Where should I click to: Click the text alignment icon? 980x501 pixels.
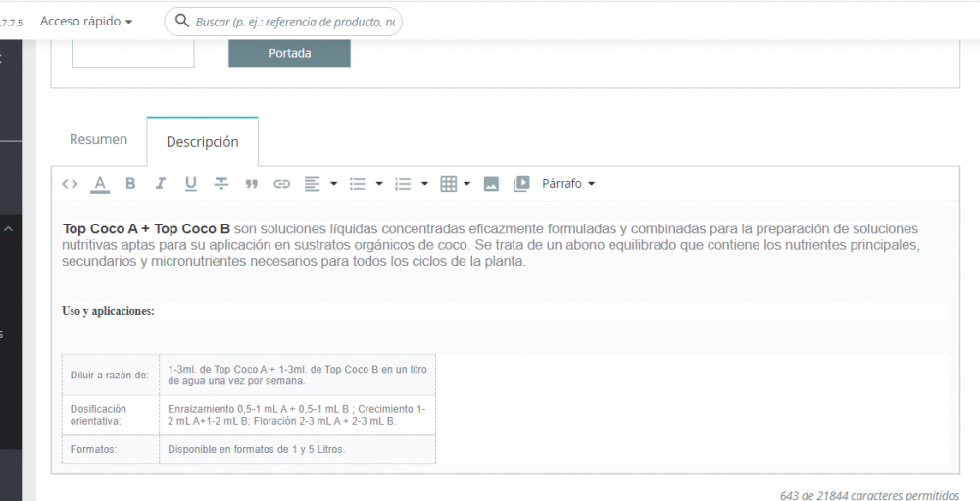point(312,184)
